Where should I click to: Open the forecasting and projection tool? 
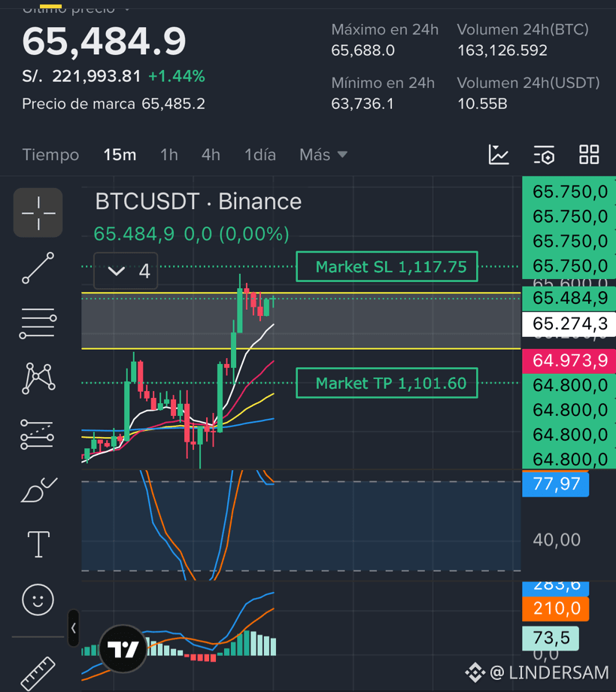tap(38, 434)
